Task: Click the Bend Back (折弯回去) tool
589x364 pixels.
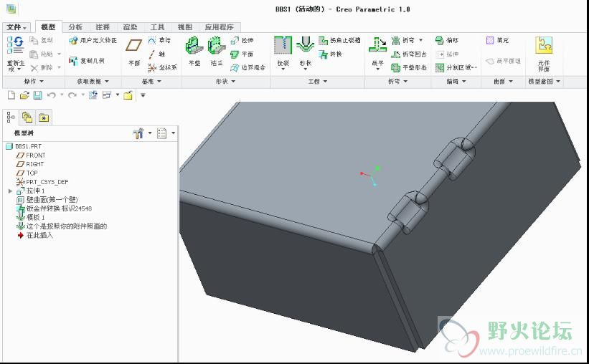Action: [x=409, y=54]
